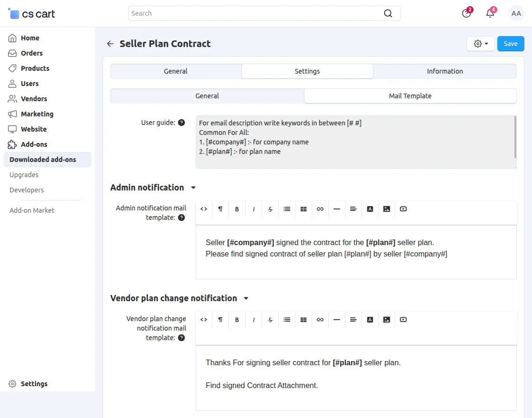Image resolution: width=532 pixels, height=418 pixels.
Task: Open the General mail settings subtab
Action: (207, 95)
